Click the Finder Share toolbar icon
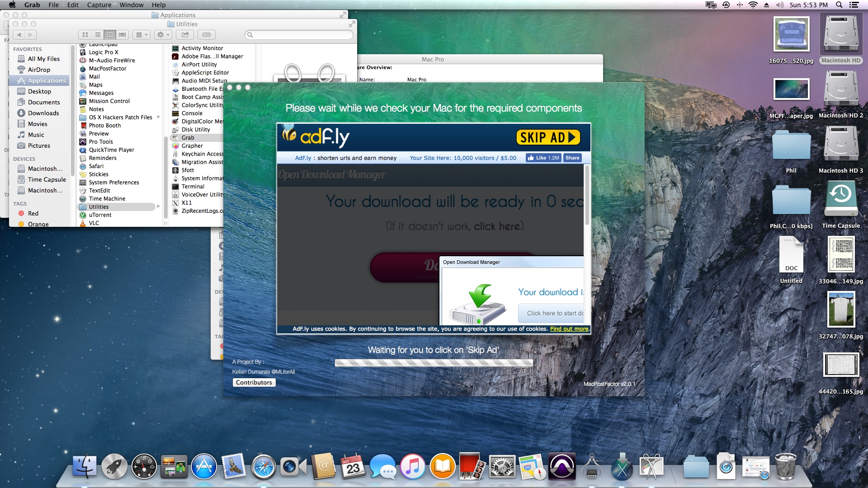The width and height of the screenshot is (868, 488). 185,35
